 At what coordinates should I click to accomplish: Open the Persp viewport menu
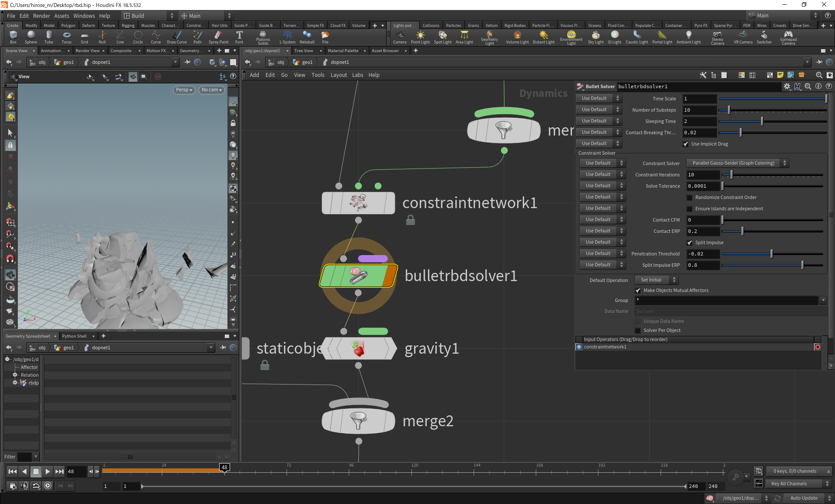[184, 90]
